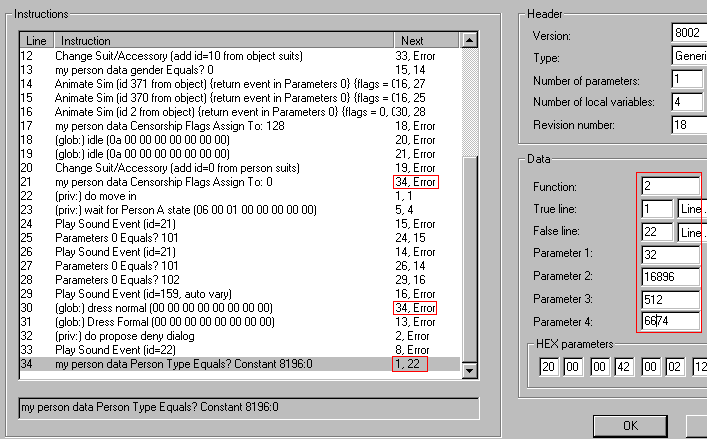The width and height of the screenshot is (707, 439).
Task: Click the Next column header
Action: [x=410, y=40]
